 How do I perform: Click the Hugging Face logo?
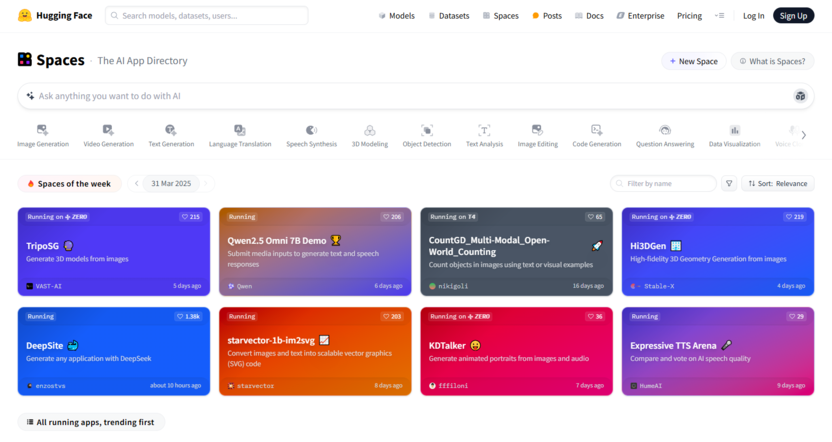[25, 16]
